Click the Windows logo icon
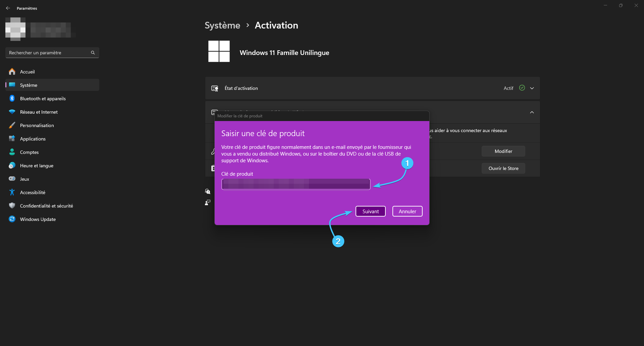The width and height of the screenshot is (644, 346). (x=219, y=51)
